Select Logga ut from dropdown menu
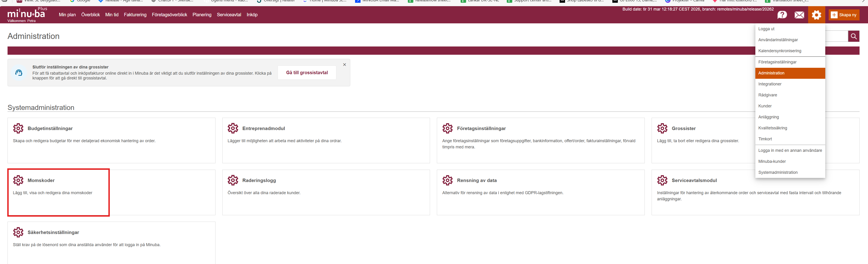868x264 pixels. click(x=766, y=29)
